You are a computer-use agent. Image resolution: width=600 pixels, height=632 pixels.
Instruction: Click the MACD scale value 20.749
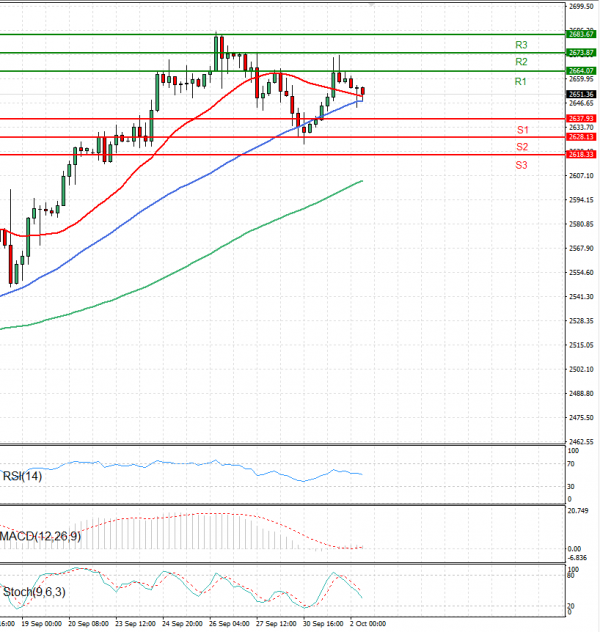[578, 511]
